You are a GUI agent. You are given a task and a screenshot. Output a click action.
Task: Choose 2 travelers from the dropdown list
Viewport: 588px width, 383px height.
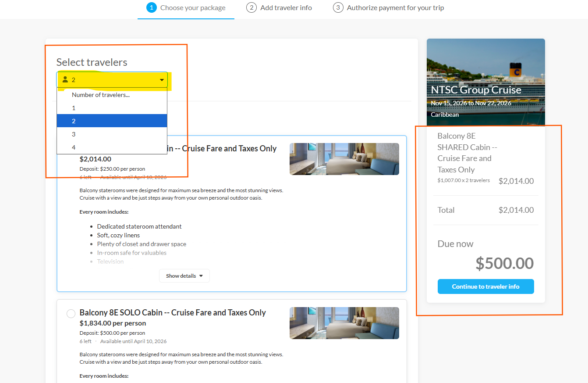coord(112,121)
